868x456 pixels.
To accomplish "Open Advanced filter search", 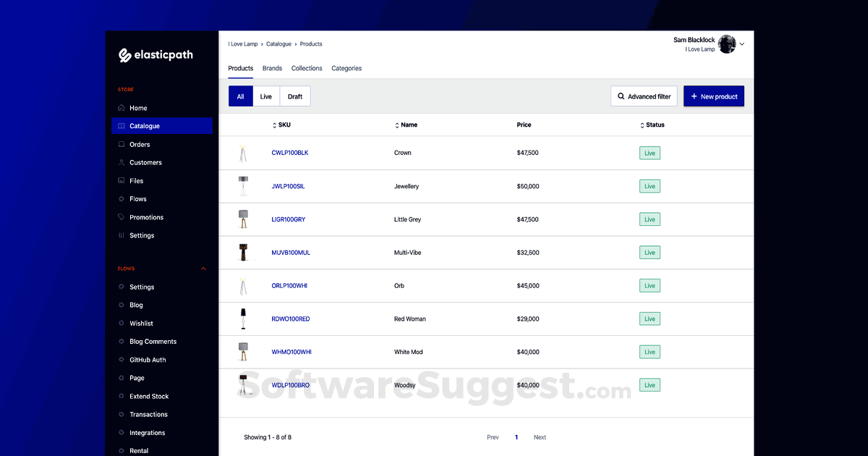I will point(644,96).
